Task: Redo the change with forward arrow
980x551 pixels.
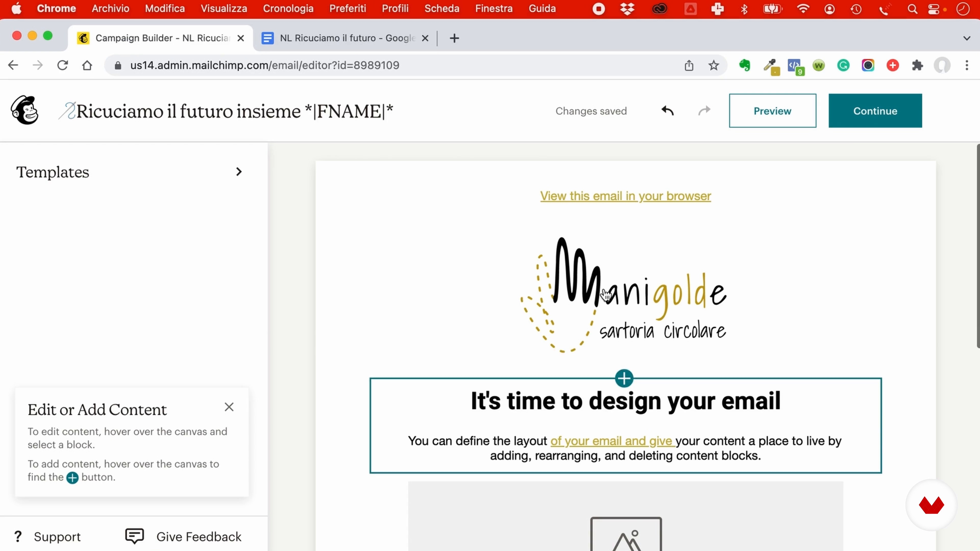Action: pyautogui.click(x=704, y=111)
